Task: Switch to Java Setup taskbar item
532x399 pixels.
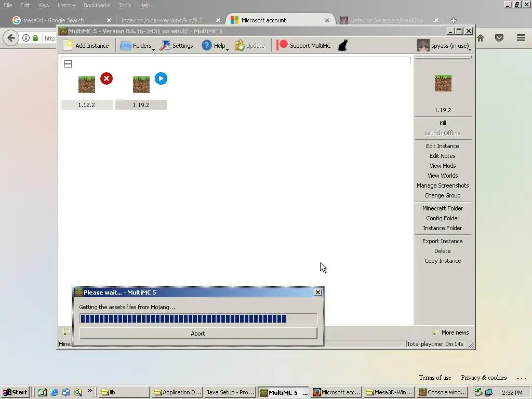Action: tap(230, 392)
